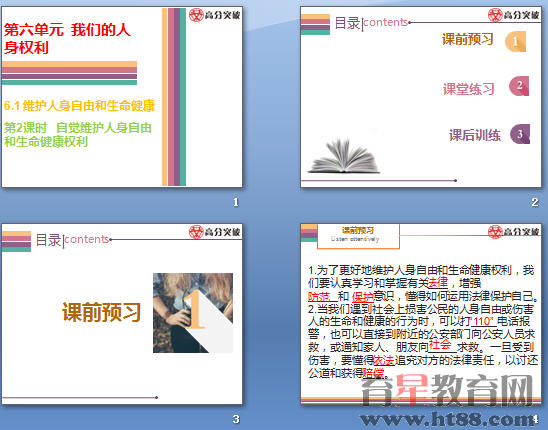Click the orange number 1 badge on slide 2
Screen dimensions: 548x430
(515, 42)
